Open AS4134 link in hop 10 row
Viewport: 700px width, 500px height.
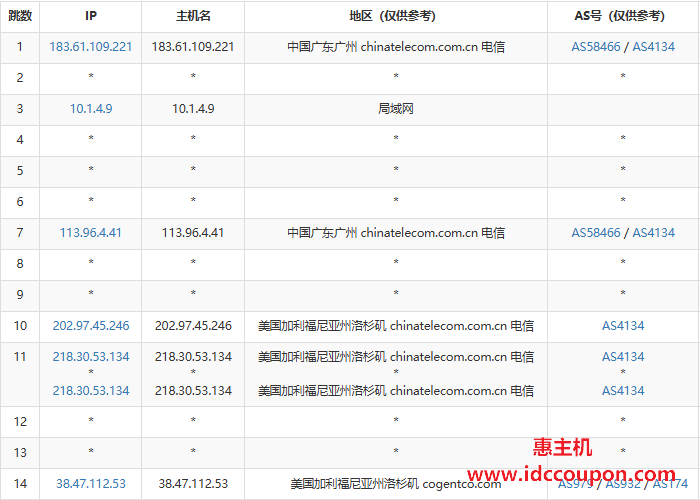tap(623, 325)
